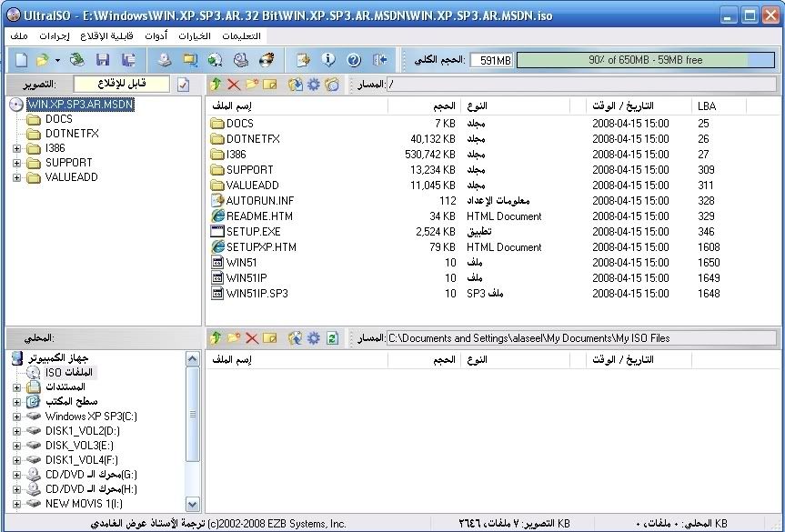Viewport: 785px width, 532px height.
Task: Click the blue Info icon in main toolbar
Action: coord(328,60)
